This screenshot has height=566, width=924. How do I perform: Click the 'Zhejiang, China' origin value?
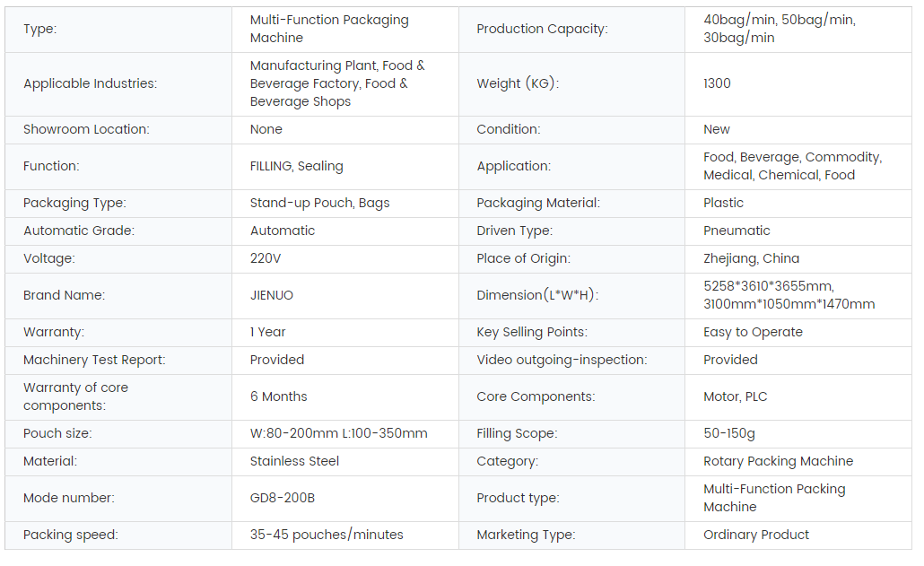pyautogui.click(x=751, y=258)
